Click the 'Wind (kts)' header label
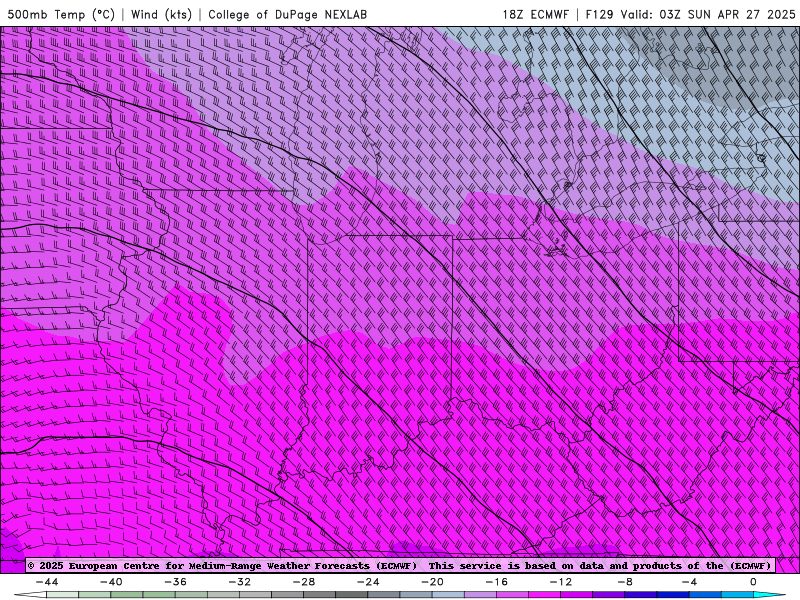The width and height of the screenshot is (800, 600). (x=161, y=14)
